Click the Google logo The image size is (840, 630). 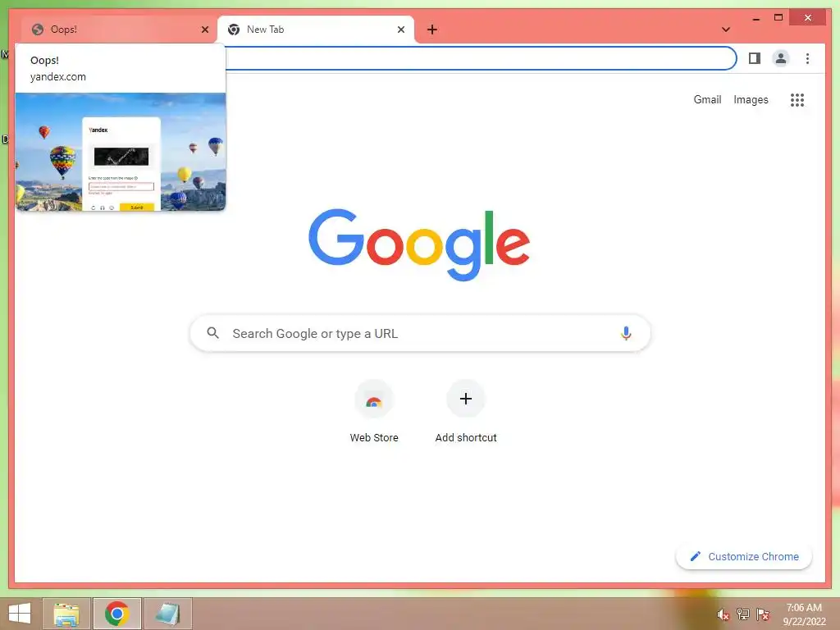tap(419, 244)
